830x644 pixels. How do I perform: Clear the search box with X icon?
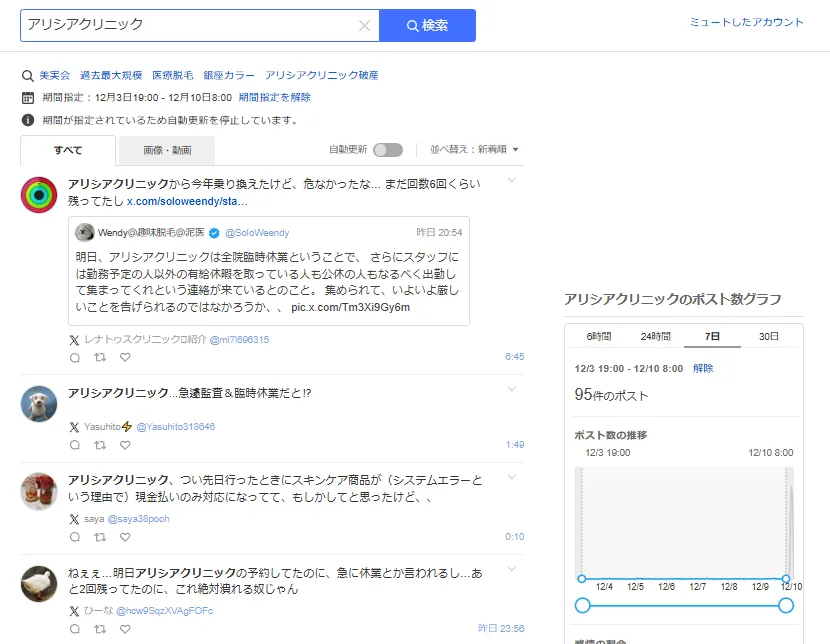click(364, 26)
